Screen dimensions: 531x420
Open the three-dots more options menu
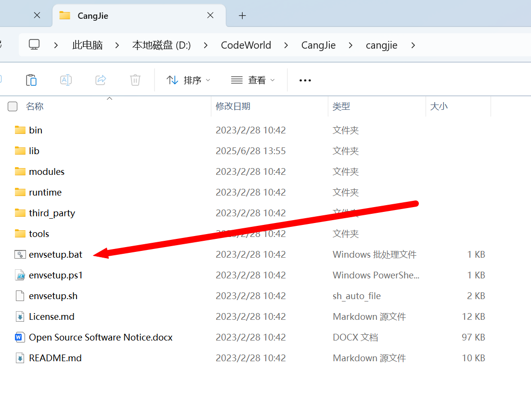click(x=305, y=80)
